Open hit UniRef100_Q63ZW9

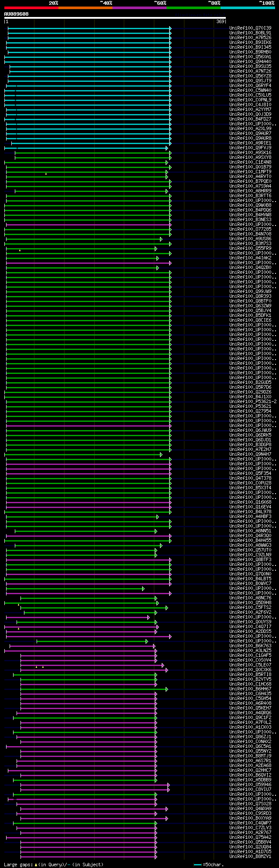click(x=250, y=306)
